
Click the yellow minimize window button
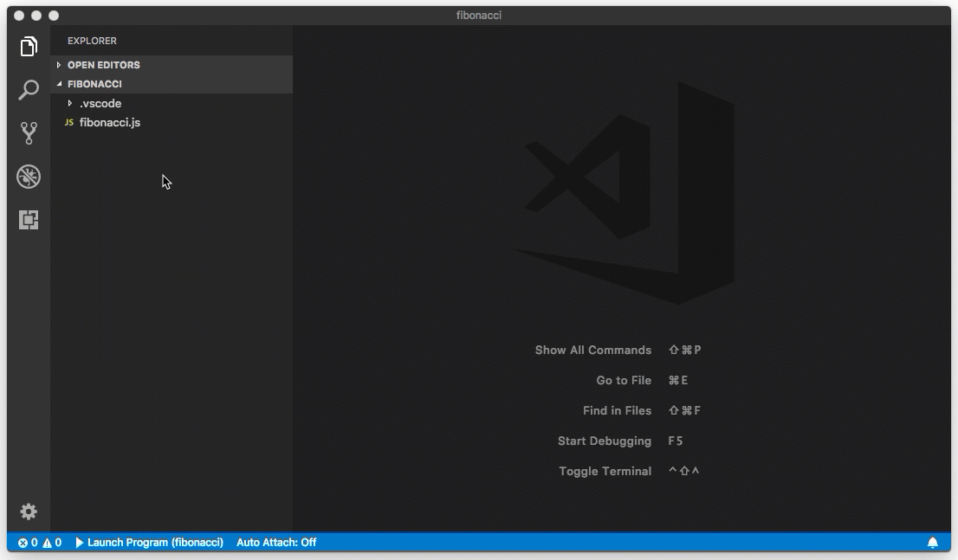36,16
